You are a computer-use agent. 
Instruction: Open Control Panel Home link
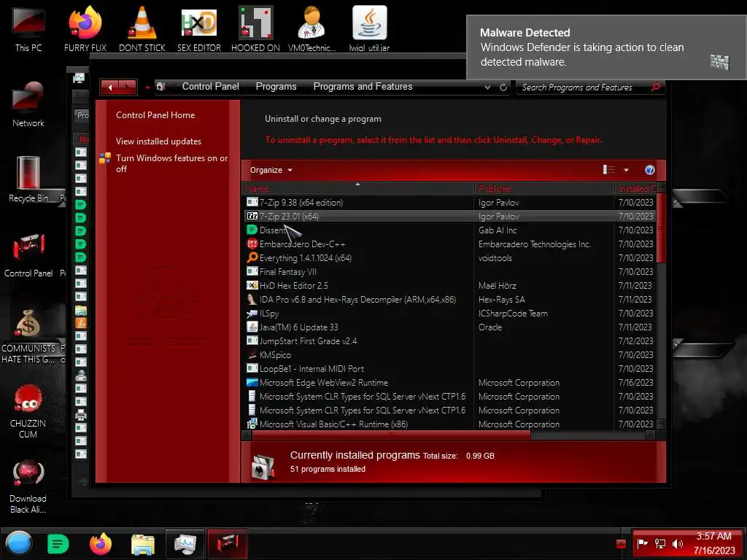[155, 114]
